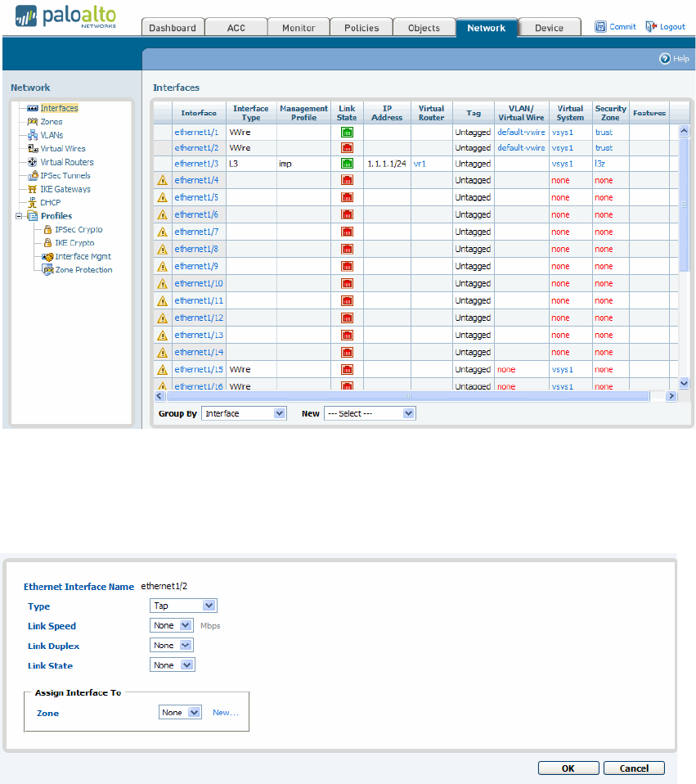Click the default-vwire link for ethernet1/2

coord(521,148)
